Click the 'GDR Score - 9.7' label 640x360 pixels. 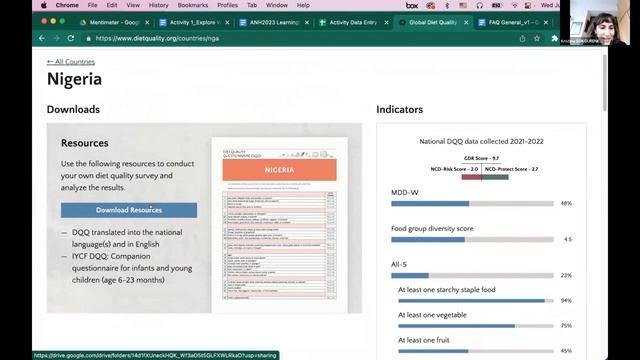point(481,158)
